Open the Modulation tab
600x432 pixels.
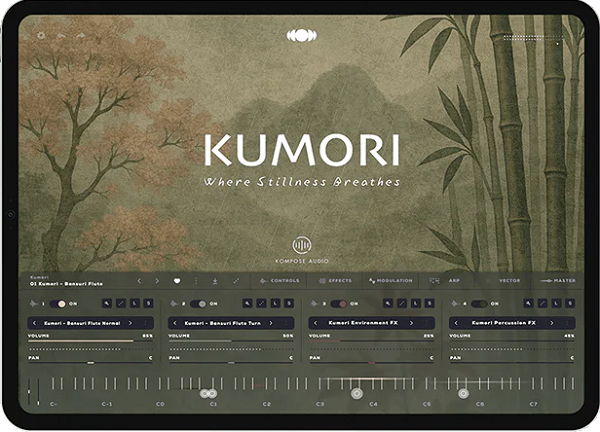(x=391, y=280)
